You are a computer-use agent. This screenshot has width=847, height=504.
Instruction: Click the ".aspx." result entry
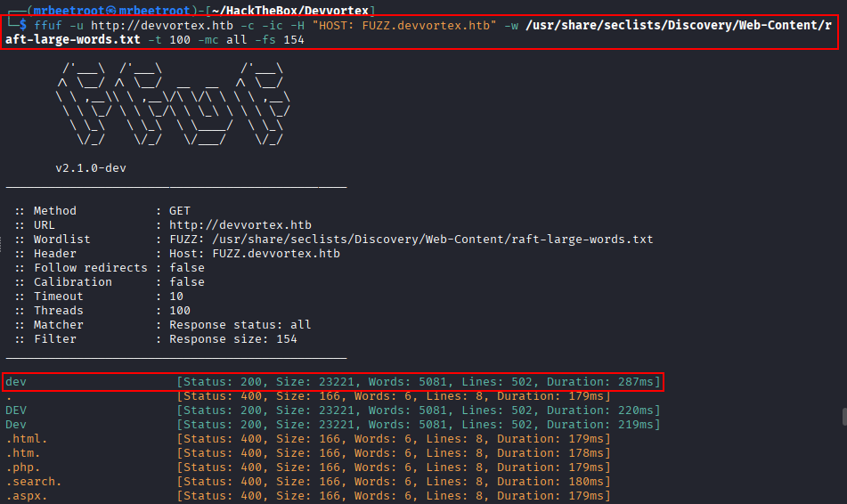[x=27, y=496]
